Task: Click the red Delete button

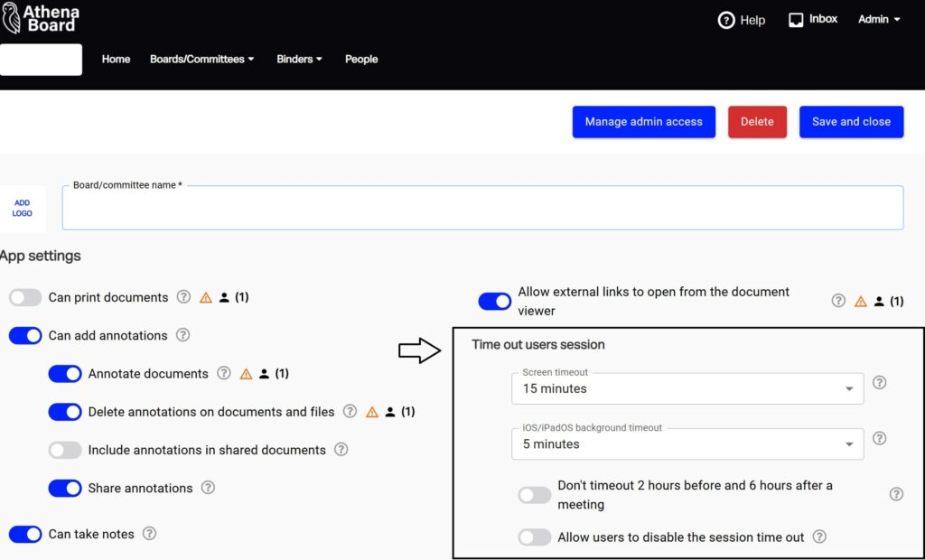Action: (757, 122)
